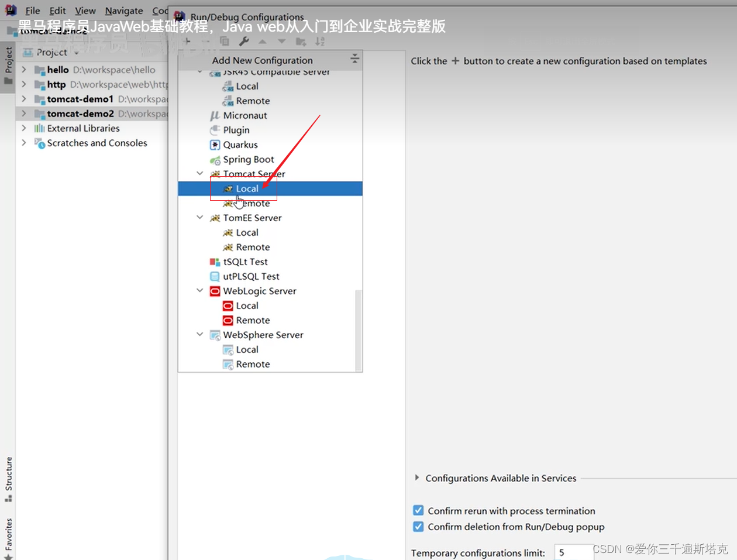Screen dimensions: 737x560
Task: Open the View menu
Action: click(x=85, y=11)
